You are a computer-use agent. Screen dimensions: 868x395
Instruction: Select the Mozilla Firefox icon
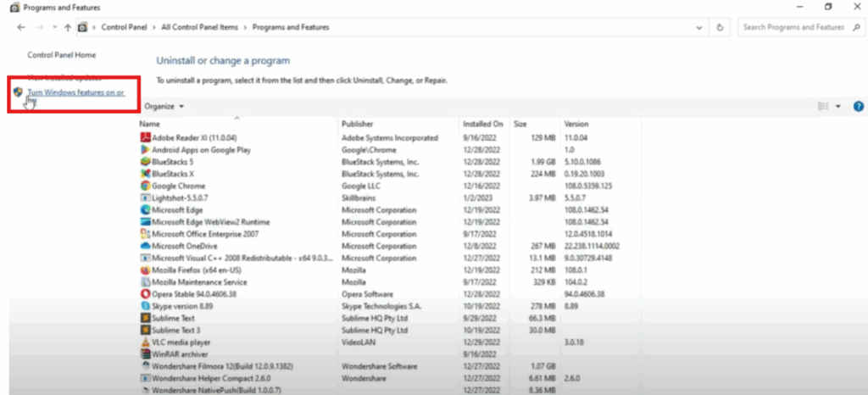pyautogui.click(x=145, y=270)
